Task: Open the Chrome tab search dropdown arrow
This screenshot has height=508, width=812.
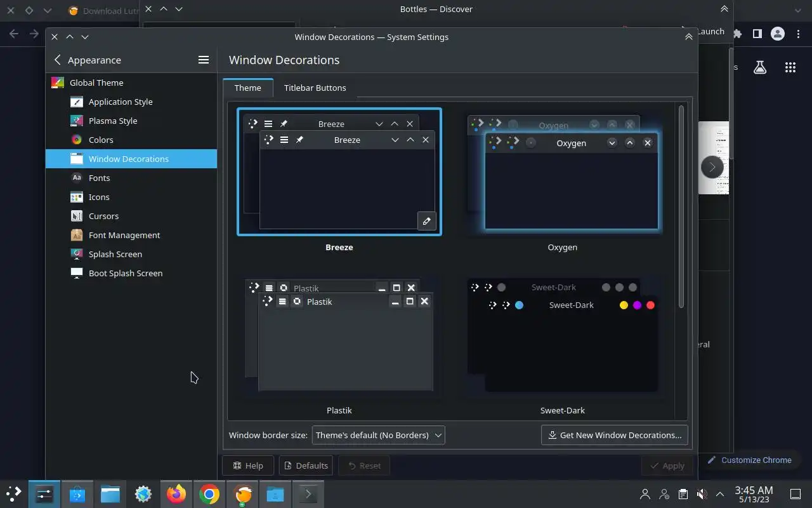Action: tap(798, 11)
